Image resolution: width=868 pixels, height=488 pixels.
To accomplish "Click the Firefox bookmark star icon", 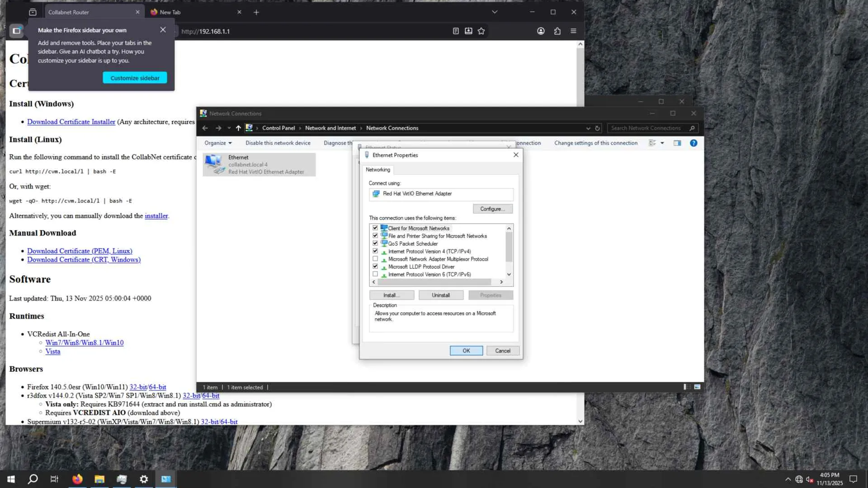I will [x=481, y=31].
